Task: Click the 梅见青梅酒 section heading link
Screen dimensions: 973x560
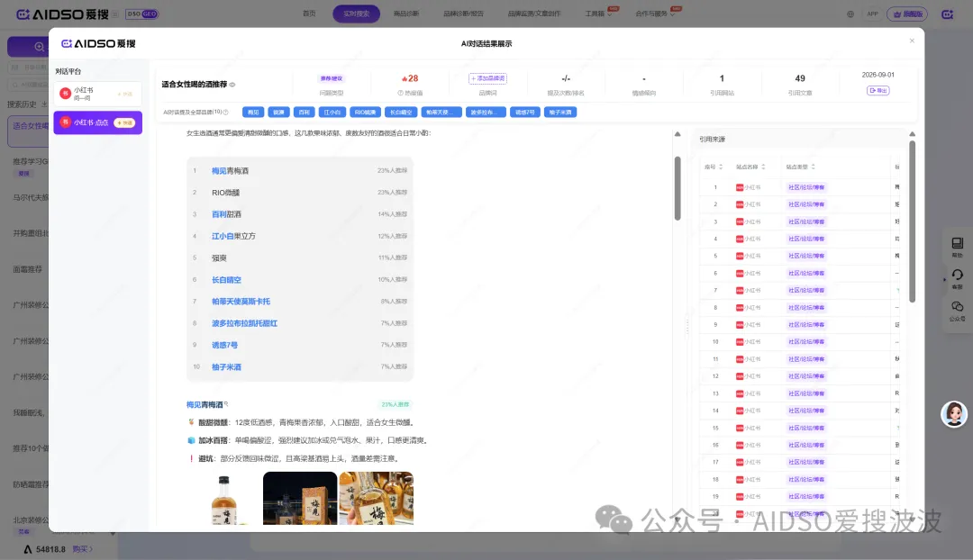Action: [205, 405]
